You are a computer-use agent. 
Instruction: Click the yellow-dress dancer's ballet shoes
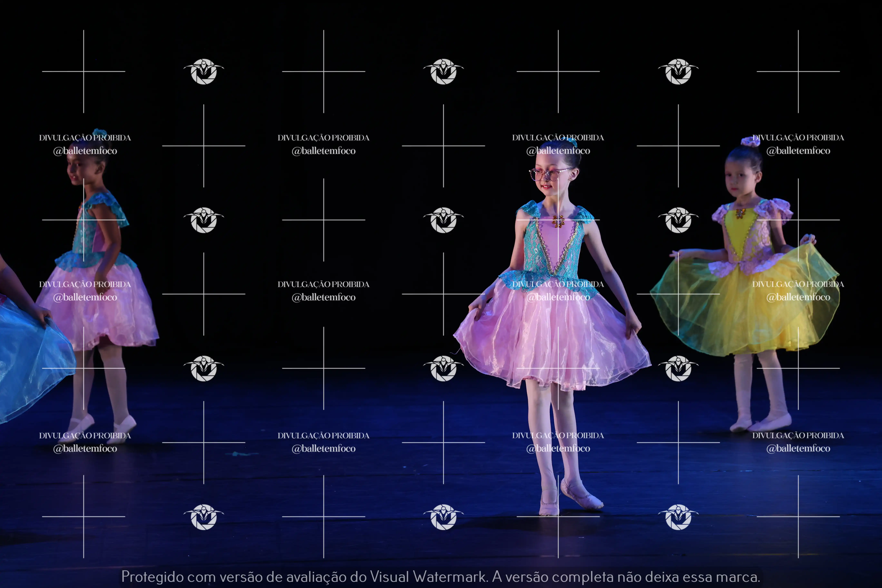pos(761,424)
